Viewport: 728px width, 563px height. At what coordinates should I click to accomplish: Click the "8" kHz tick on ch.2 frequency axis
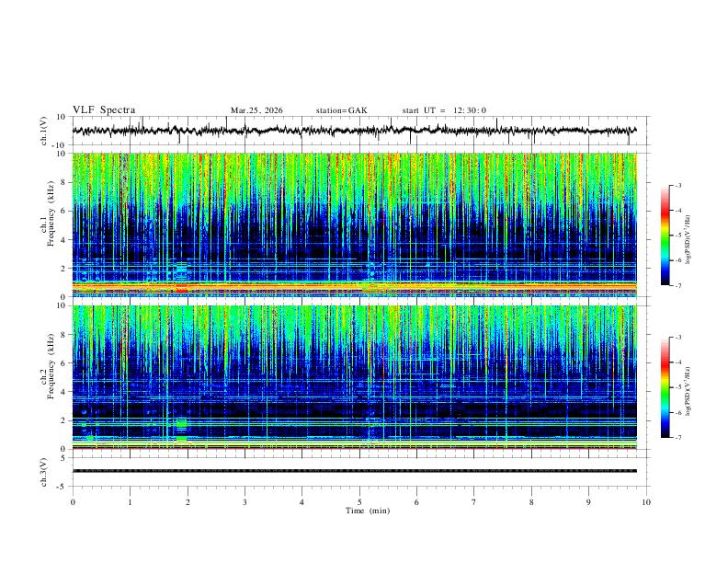[x=63, y=335]
